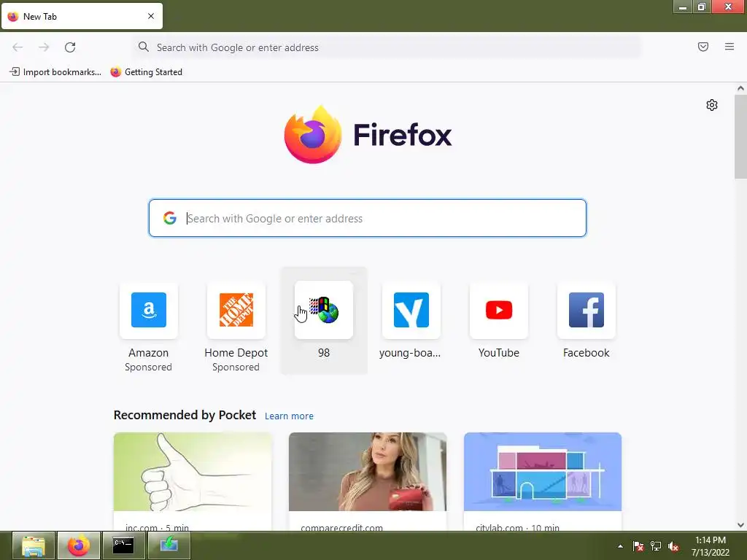The width and height of the screenshot is (747, 560).
Task: Open the Firefox application menu
Action: [x=729, y=47]
